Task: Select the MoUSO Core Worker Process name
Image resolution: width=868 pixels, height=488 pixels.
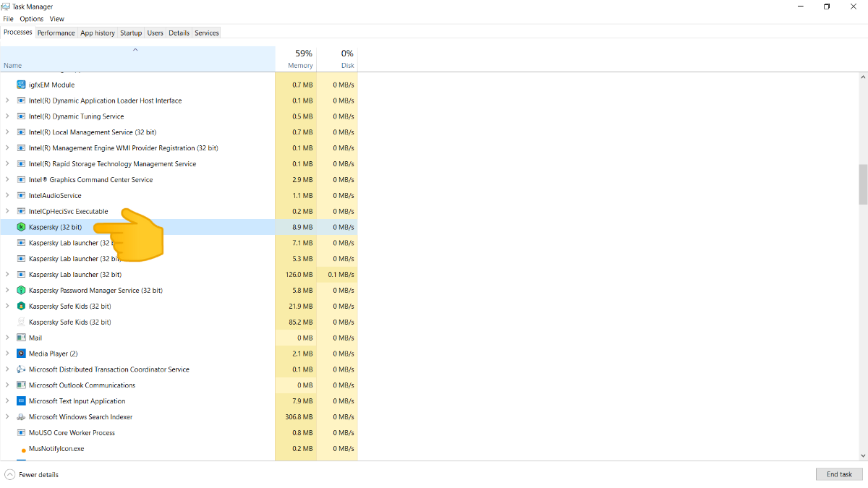Action: point(72,433)
